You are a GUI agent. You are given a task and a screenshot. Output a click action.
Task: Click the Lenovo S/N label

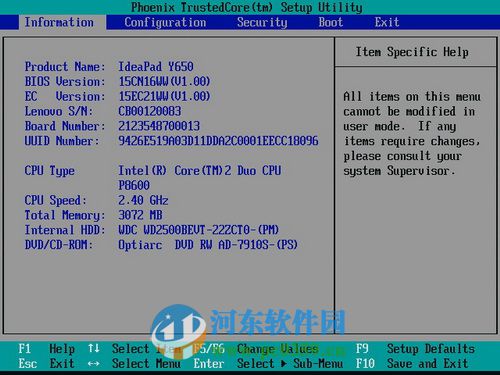(59, 111)
